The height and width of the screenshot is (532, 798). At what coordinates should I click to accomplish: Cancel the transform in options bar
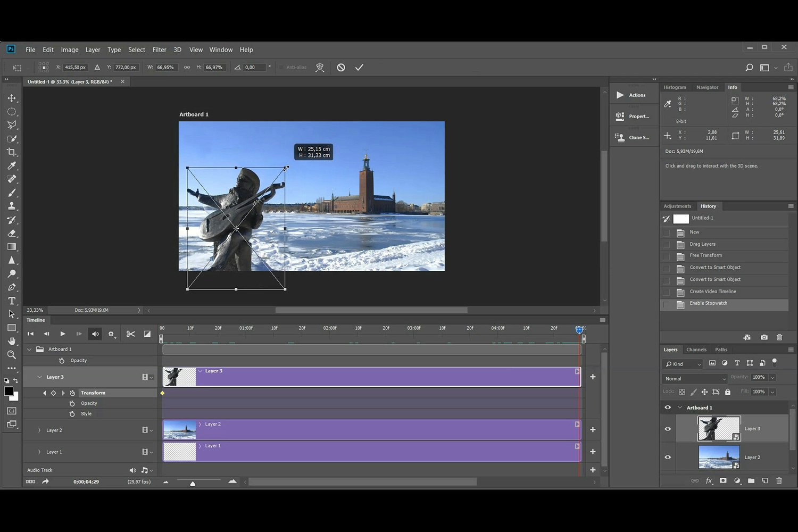tap(341, 68)
